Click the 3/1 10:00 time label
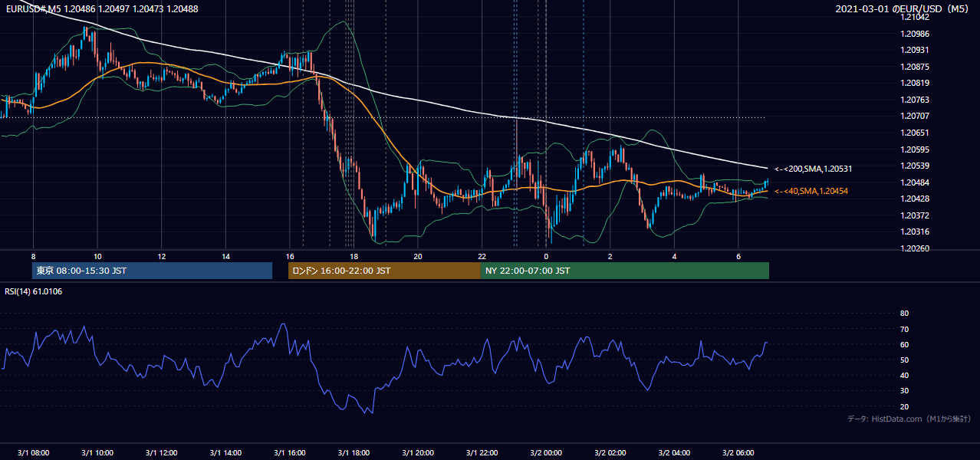 point(97,453)
